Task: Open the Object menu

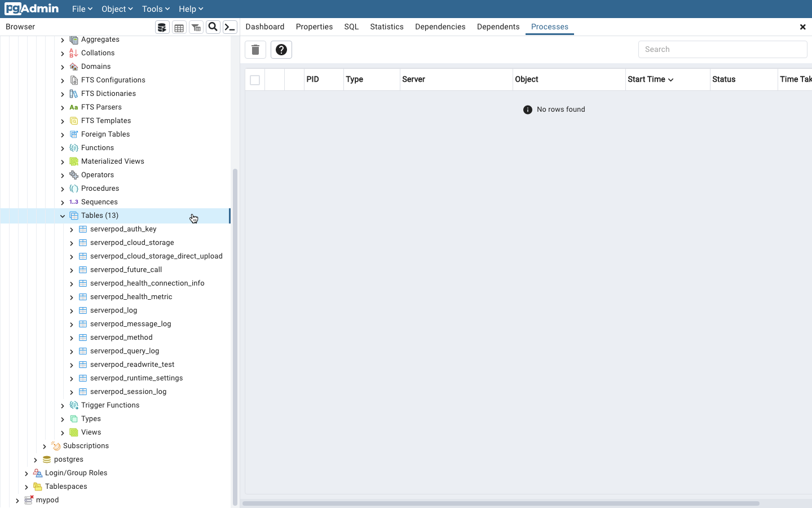Action: (117, 9)
